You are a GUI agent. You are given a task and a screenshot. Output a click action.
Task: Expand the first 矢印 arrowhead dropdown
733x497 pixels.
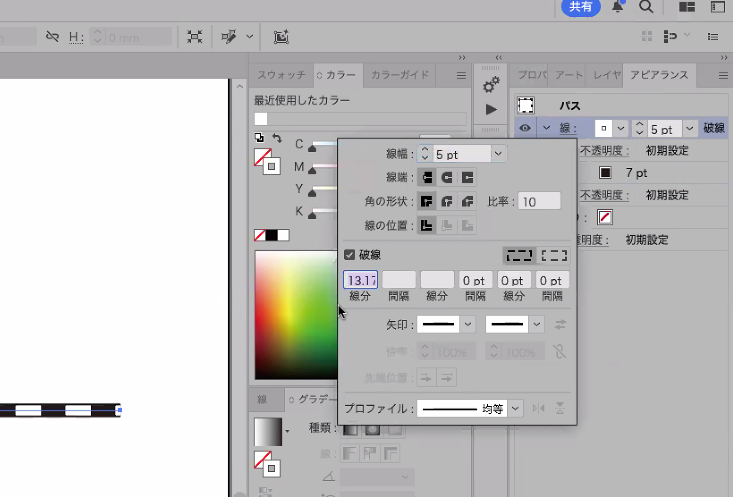click(467, 324)
